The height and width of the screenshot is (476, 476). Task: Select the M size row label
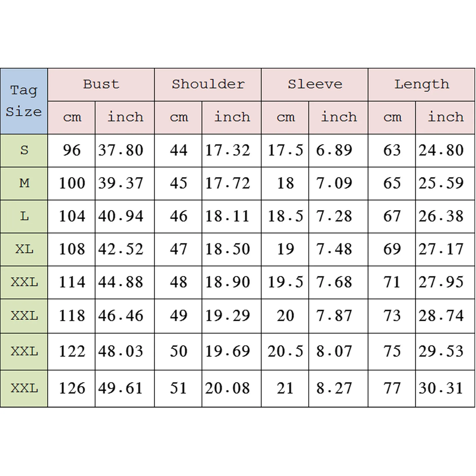(24, 184)
